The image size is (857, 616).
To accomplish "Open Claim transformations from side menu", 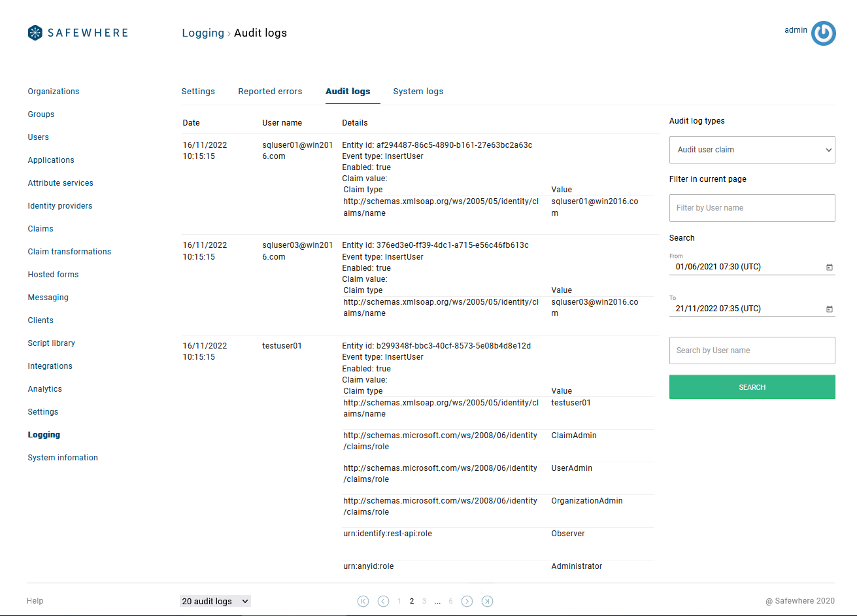I will tap(69, 252).
